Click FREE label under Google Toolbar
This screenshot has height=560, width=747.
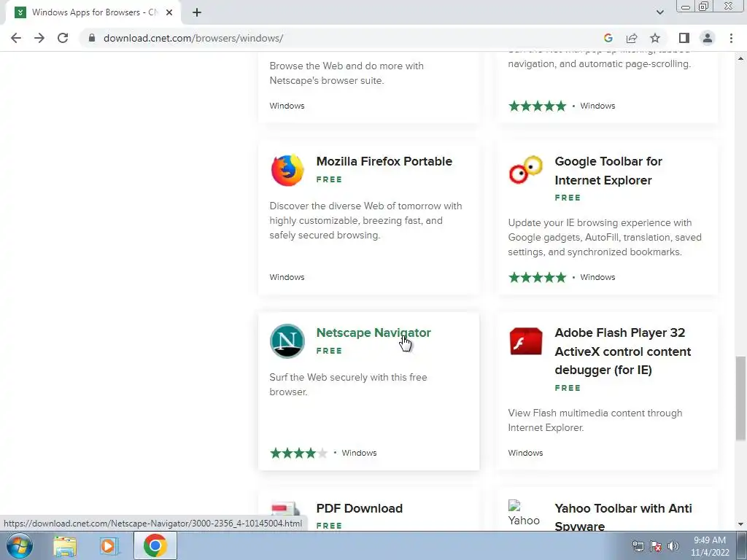coord(568,198)
